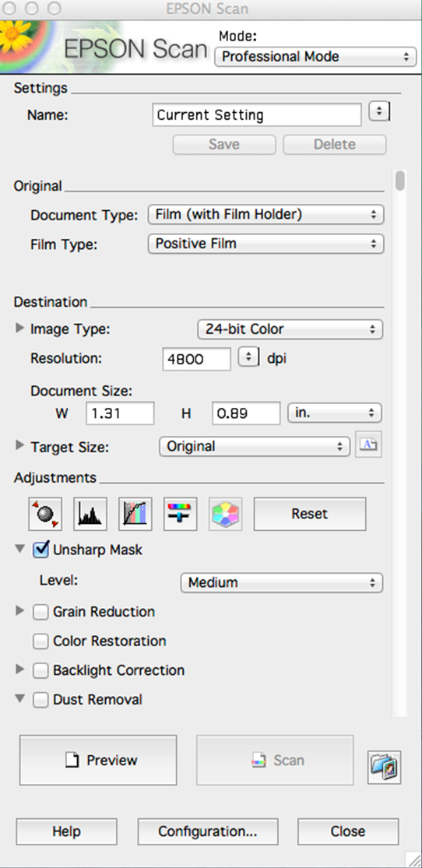Screen dimensions: 422x868
Task: Enable the Dust Removal checkbox
Action: click(40, 701)
